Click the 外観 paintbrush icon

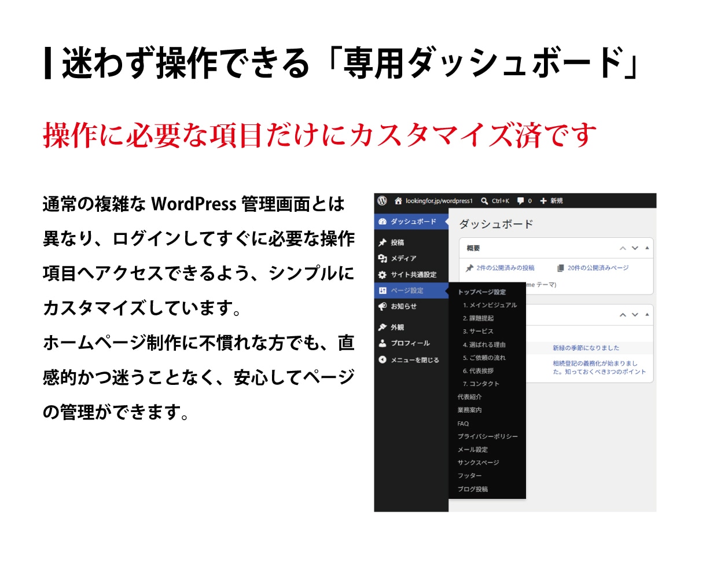pos(383,328)
